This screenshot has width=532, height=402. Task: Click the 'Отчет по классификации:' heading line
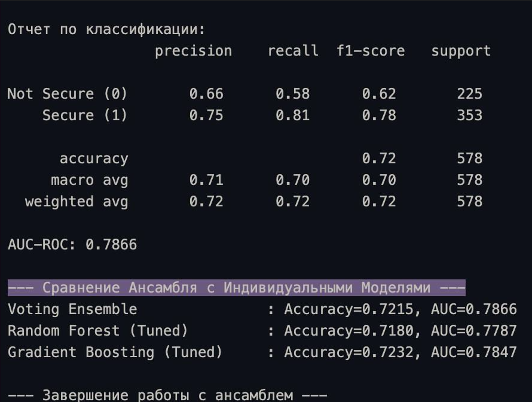106,29
